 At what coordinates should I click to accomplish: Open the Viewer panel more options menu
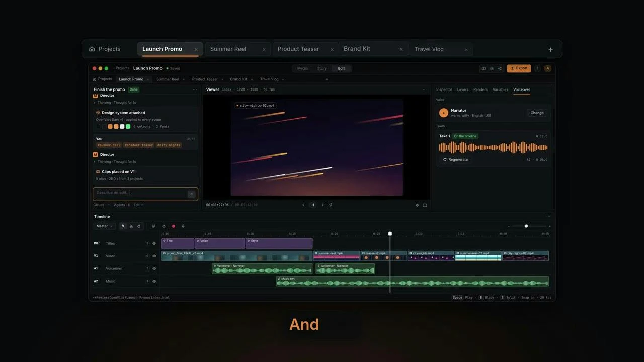point(425,89)
